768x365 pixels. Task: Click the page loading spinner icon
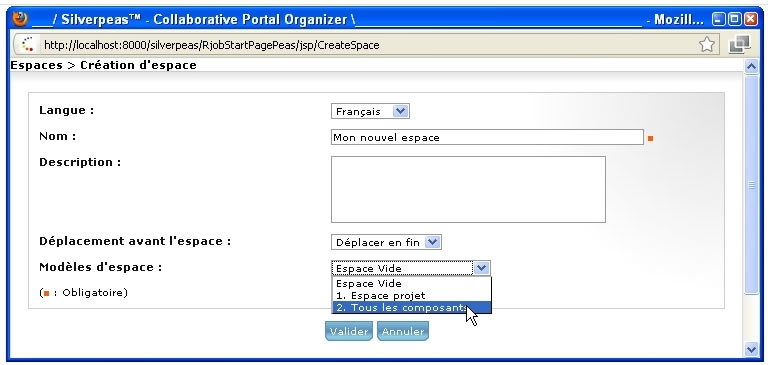(x=27, y=44)
